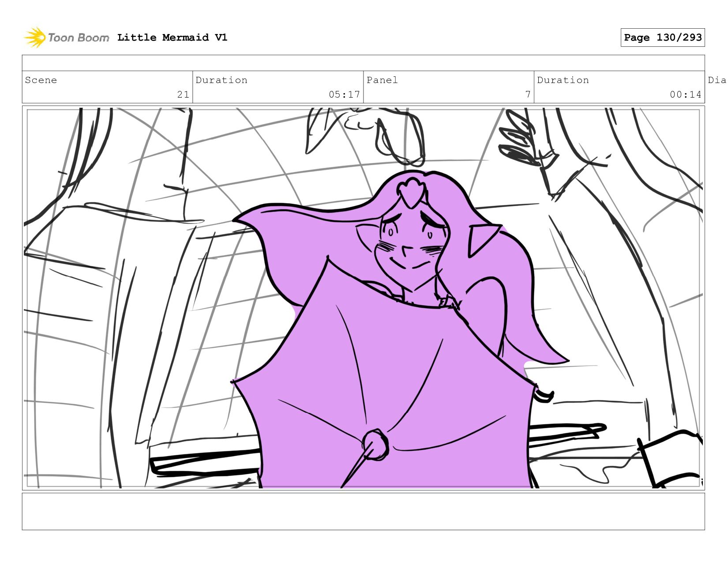Select the scene number '21'

pos(183,94)
